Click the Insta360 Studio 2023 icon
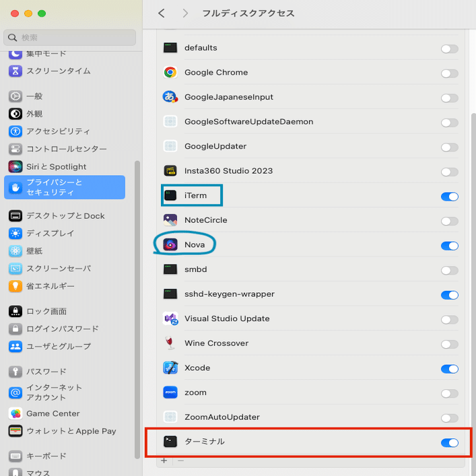 pos(170,171)
